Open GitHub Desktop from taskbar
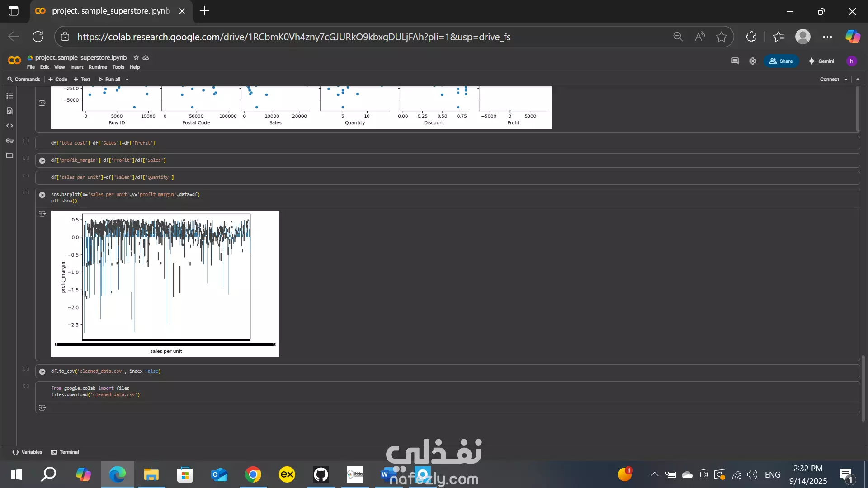 [321, 474]
